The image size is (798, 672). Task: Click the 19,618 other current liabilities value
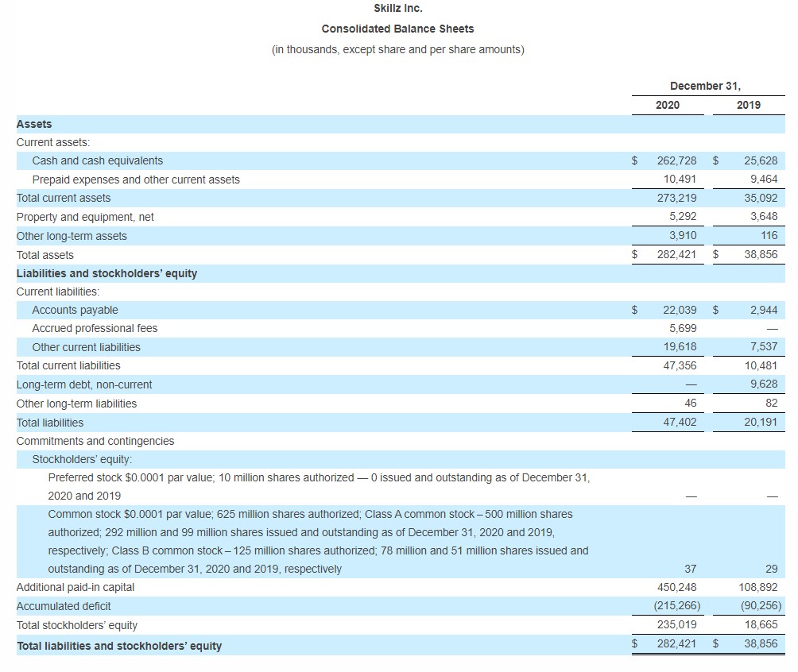[680, 347]
